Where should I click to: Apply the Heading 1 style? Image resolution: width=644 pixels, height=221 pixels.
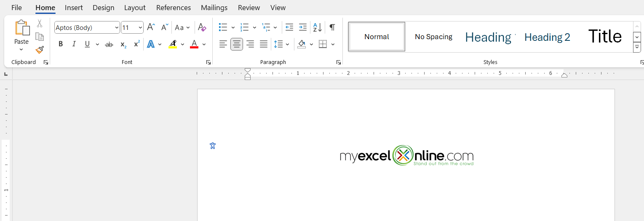point(489,37)
